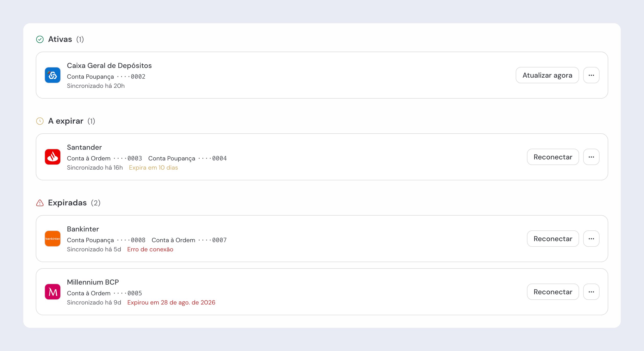Image resolution: width=644 pixels, height=351 pixels.
Task: Click the Bankinter bank name
Action: tap(83, 229)
